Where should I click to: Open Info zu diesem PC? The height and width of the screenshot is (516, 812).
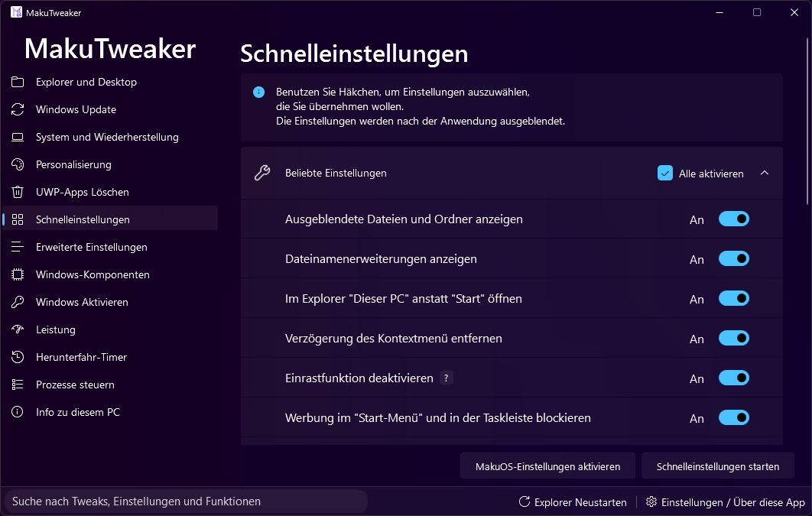tap(110, 412)
